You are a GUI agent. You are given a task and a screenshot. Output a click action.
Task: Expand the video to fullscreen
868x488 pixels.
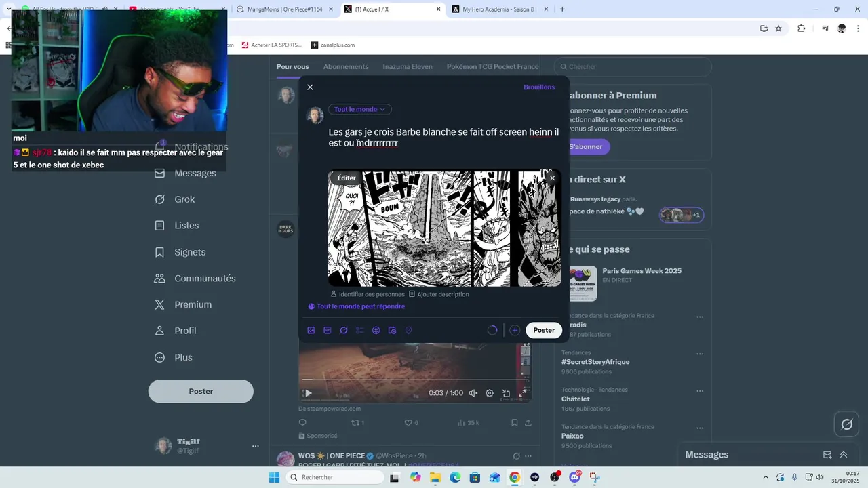click(522, 393)
